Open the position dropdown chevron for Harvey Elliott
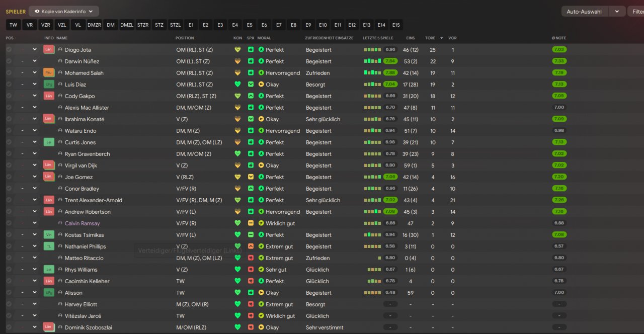Screen dimensions: 644x334 point(35,304)
